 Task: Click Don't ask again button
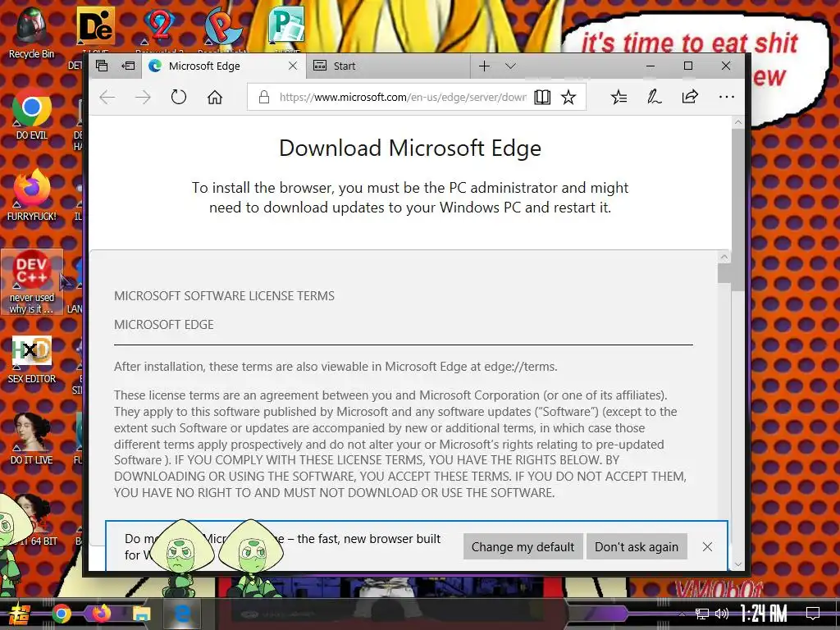pos(637,547)
